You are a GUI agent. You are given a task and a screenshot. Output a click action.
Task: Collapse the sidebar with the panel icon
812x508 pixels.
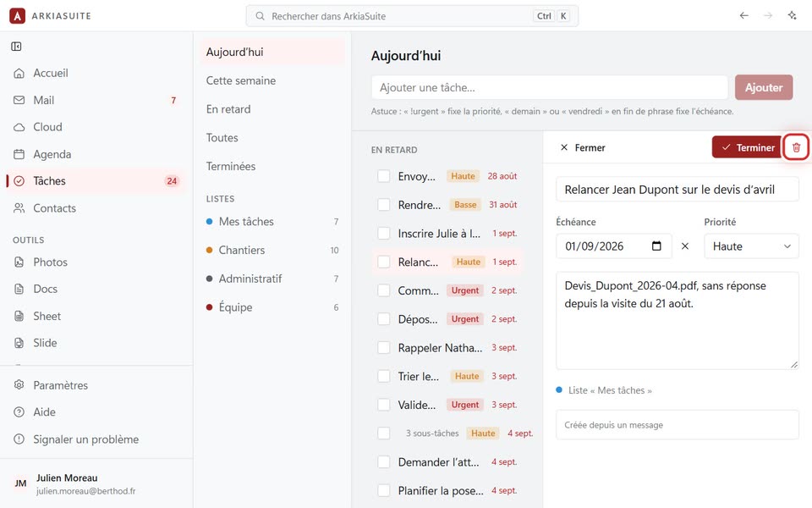click(17, 47)
